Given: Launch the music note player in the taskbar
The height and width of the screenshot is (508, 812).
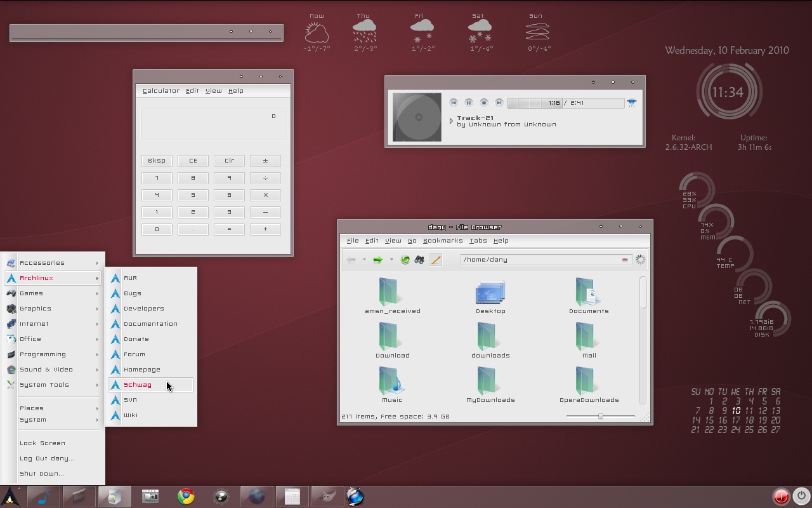Looking at the screenshot, I should click(x=44, y=497).
